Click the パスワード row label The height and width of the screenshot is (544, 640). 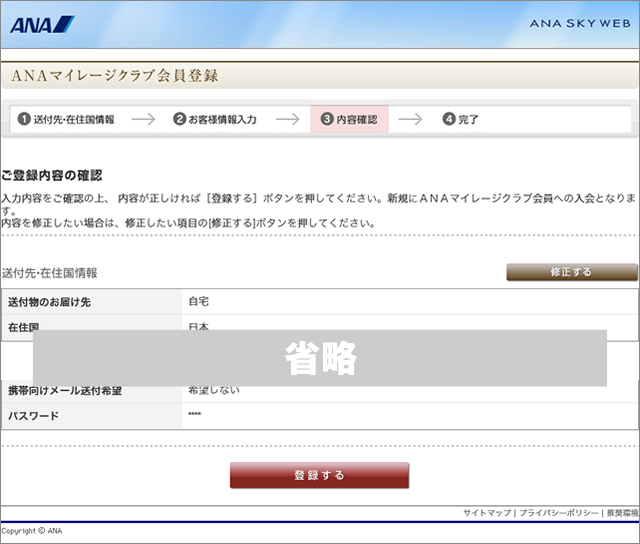(33, 416)
